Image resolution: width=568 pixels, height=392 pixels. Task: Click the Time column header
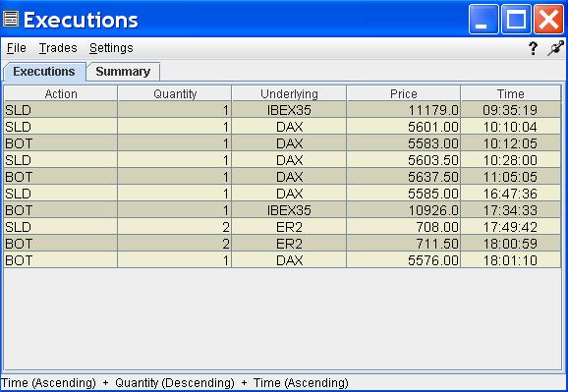511,94
